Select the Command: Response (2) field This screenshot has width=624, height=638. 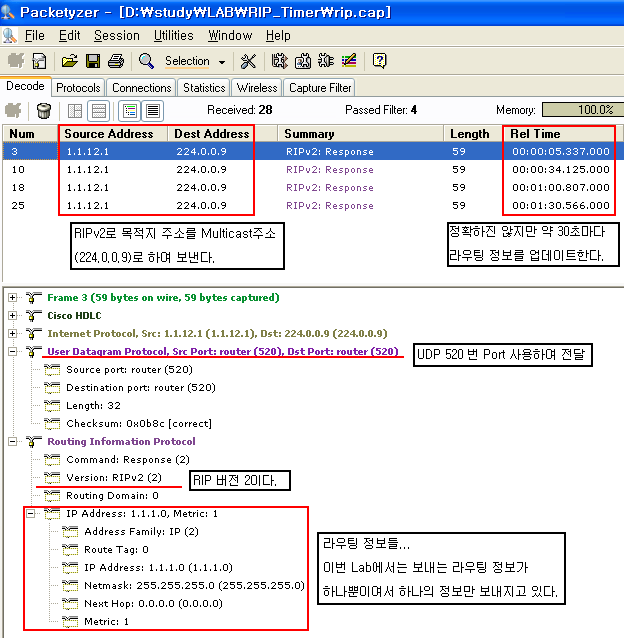[x=128, y=460]
